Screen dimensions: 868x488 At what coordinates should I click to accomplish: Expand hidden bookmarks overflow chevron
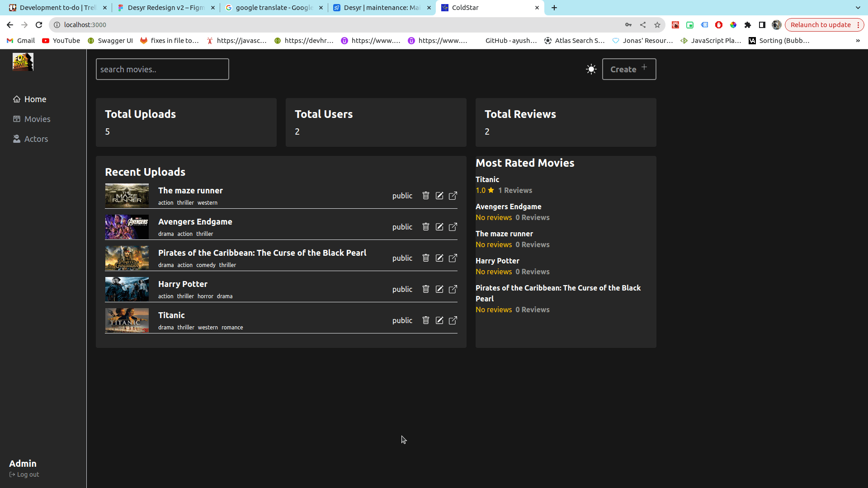pos(858,41)
